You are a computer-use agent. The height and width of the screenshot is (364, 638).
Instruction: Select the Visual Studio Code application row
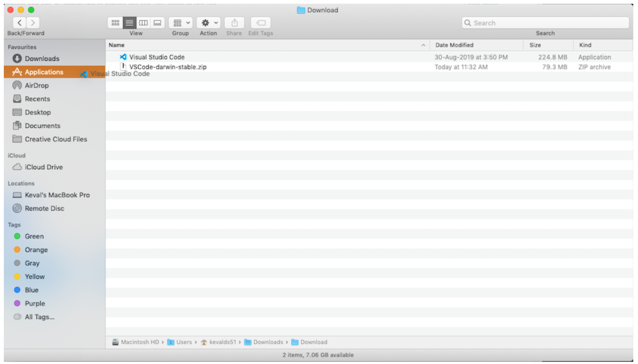coord(369,57)
